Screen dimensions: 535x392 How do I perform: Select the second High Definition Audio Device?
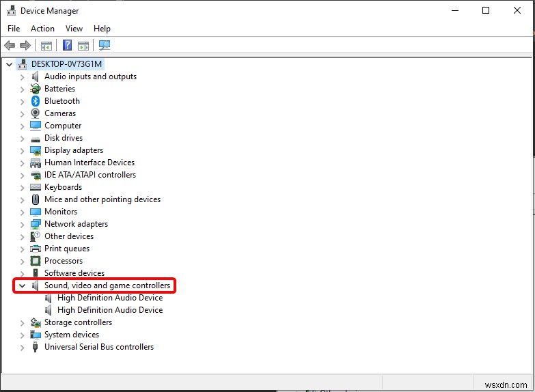[x=110, y=310]
